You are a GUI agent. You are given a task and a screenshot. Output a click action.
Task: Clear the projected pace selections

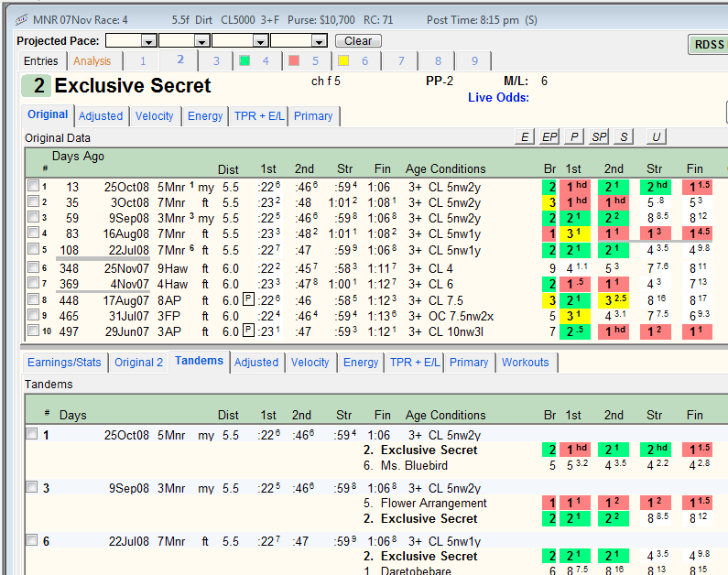(x=358, y=41)
